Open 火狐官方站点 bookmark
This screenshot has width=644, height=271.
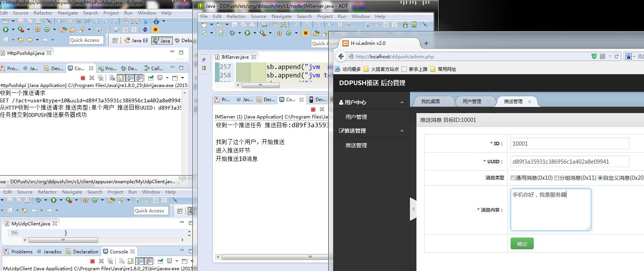click(381, 69)
